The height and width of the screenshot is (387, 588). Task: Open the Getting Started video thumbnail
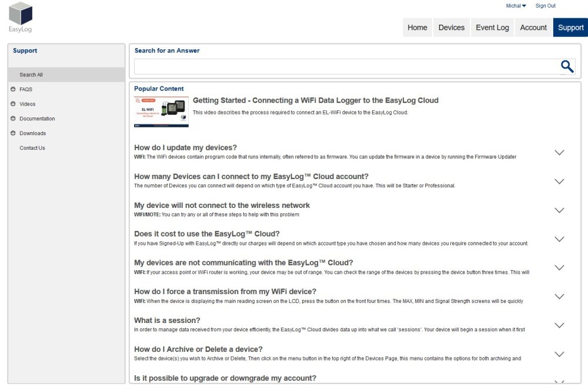pos(161,112)
